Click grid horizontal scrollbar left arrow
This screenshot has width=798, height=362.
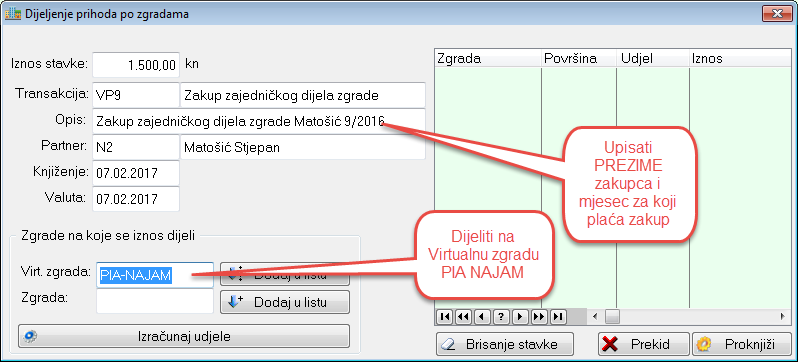click(x=595, y=317)
